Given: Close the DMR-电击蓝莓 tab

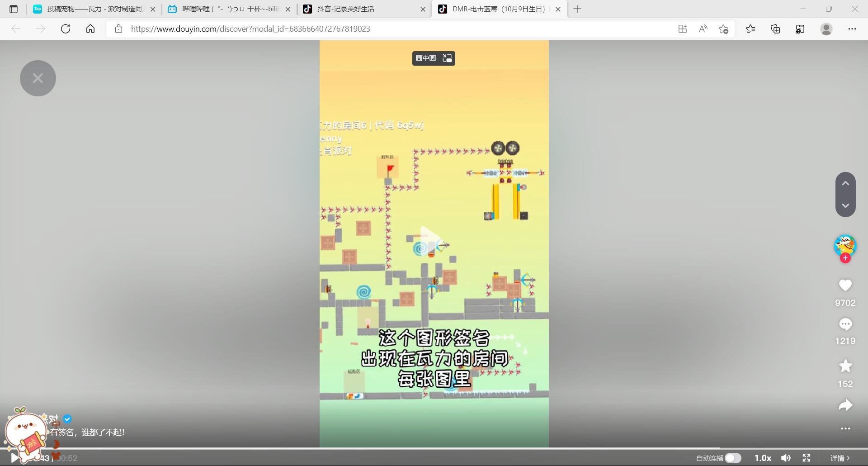Looking at the screenshot, I should 558,9.
